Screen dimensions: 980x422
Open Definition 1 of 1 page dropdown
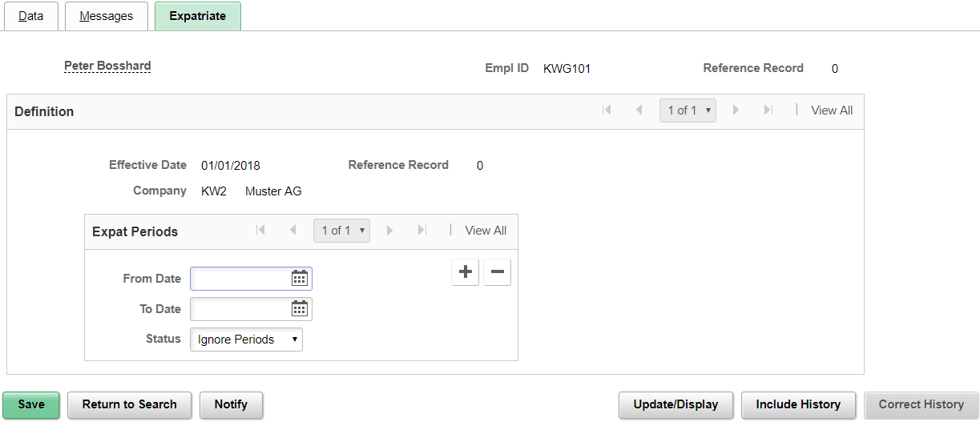point(688,111)
